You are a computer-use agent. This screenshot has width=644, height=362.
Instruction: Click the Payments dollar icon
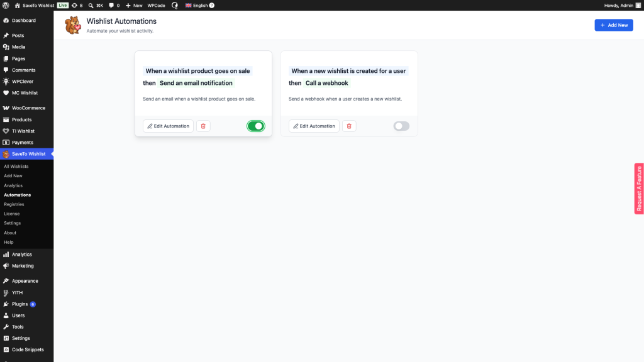6,143
